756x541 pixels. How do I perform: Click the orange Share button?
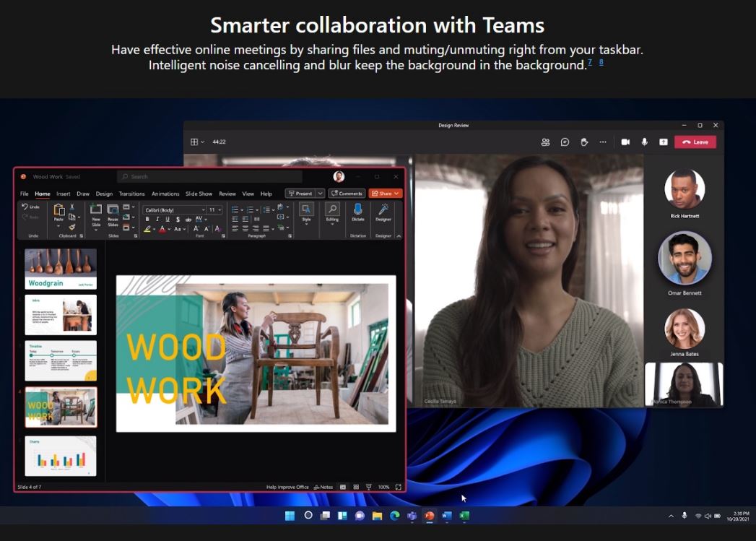tap(386, 194)
